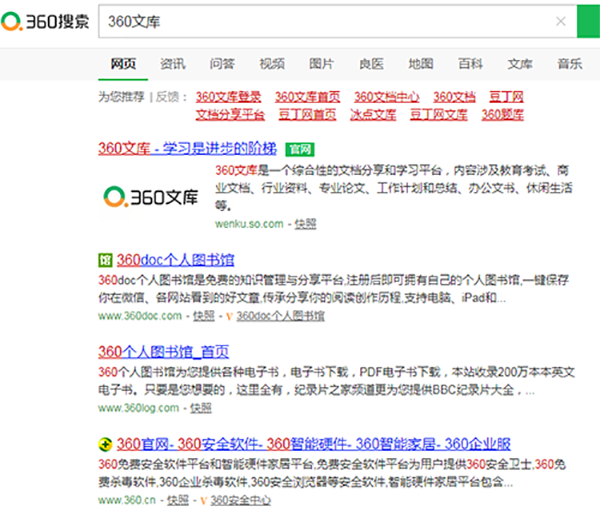The width and height of the screenshot is (600, 518).
Task: Open the 图片 tab
Action: (x=321, y=63)
